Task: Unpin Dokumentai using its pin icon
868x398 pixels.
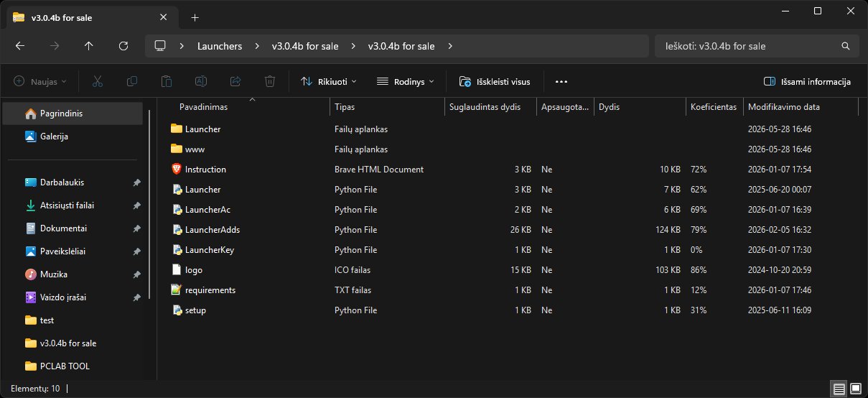Action: pos(136,228)
